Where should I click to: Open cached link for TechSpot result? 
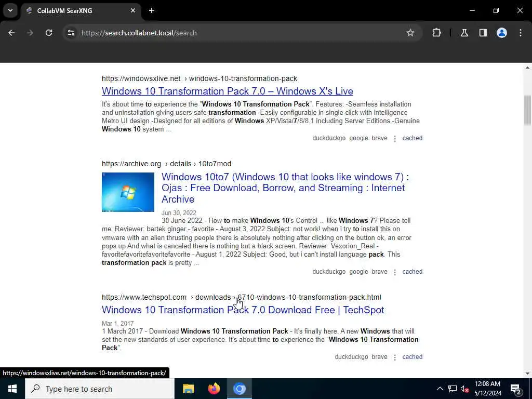click(x=412, y=357)
